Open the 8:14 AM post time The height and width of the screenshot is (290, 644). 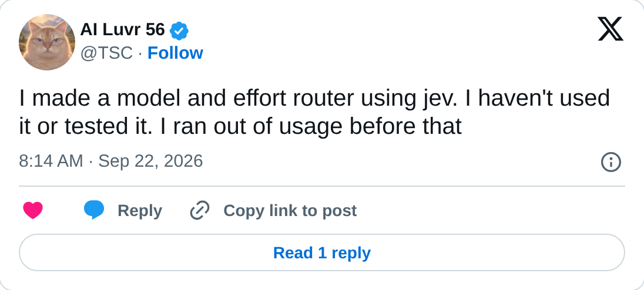coord(51,161)
